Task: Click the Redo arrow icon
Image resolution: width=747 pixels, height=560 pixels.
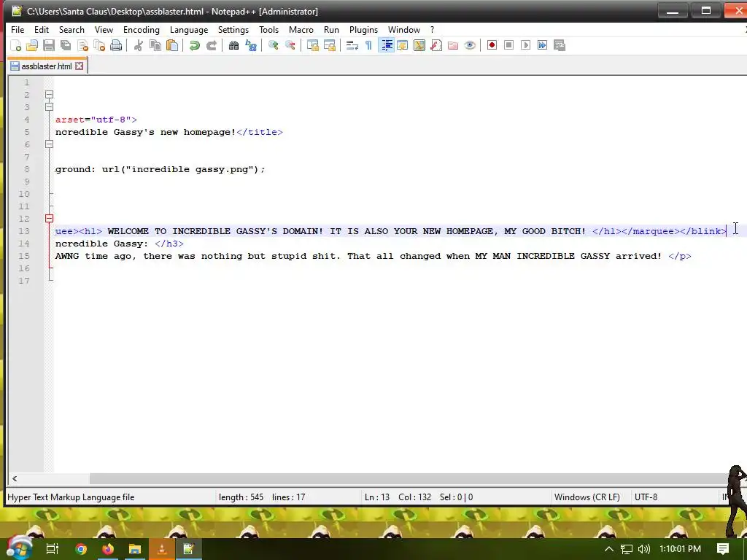Action: coord(211,45)
